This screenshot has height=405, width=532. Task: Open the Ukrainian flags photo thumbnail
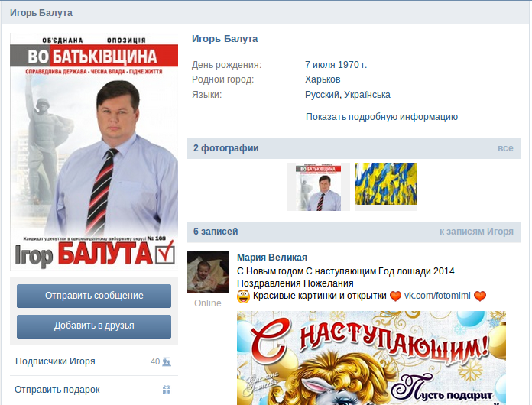[386, 184]
